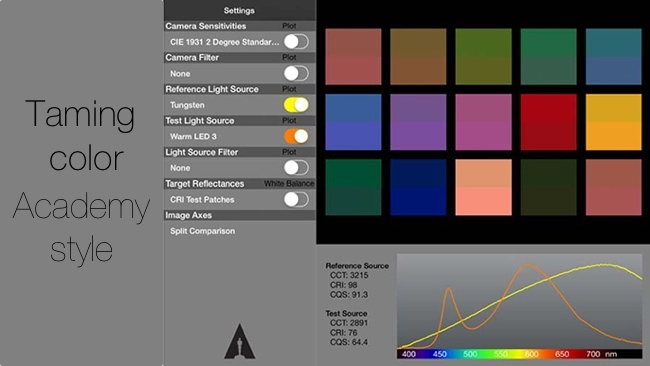Toggle the CRI Test Patches switch
Viewport: 650px width, 366px height.
(x=296, y=199)
